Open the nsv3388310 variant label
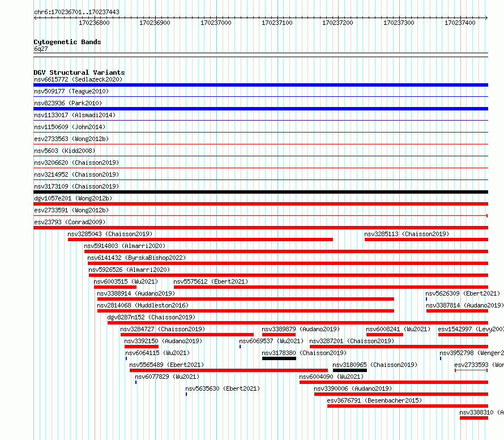504x440 pixels. (x=481, y=412)
